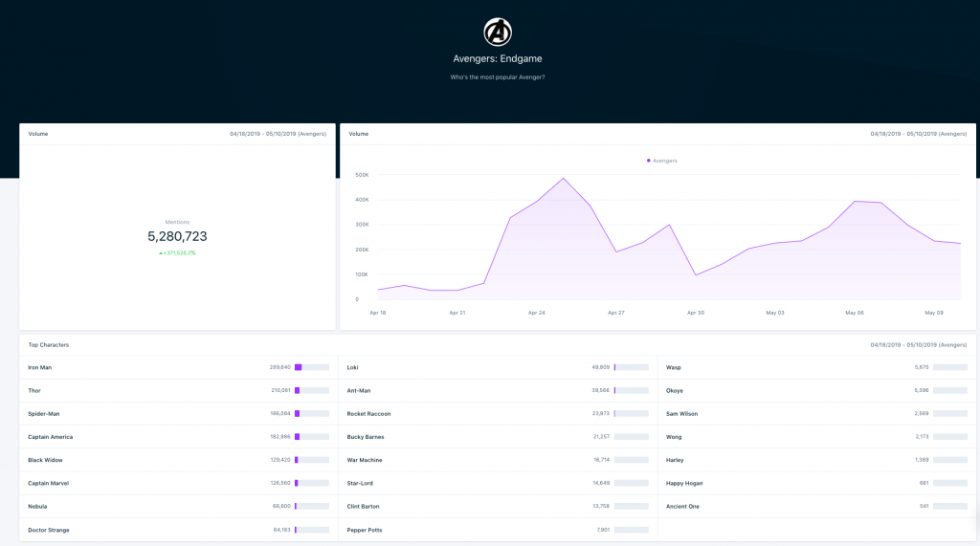
Task: Select the War Machine label
Action: coord(365,460)
